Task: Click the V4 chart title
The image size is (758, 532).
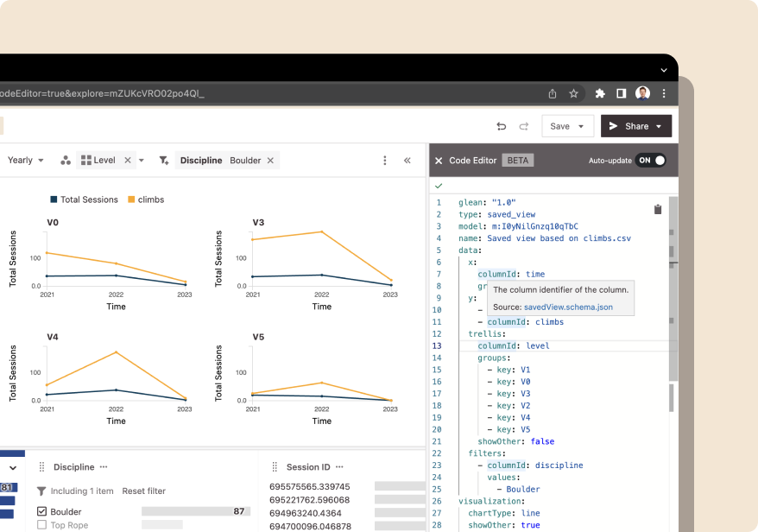Action: pos(53,337)
